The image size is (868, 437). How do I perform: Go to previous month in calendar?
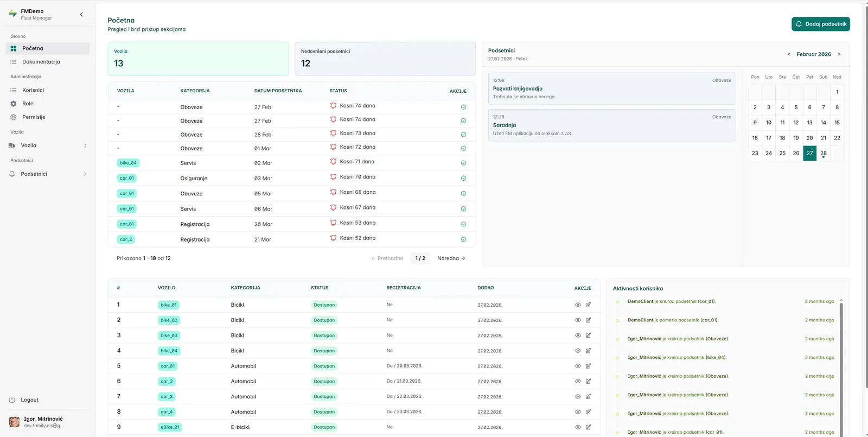[789, 54]
